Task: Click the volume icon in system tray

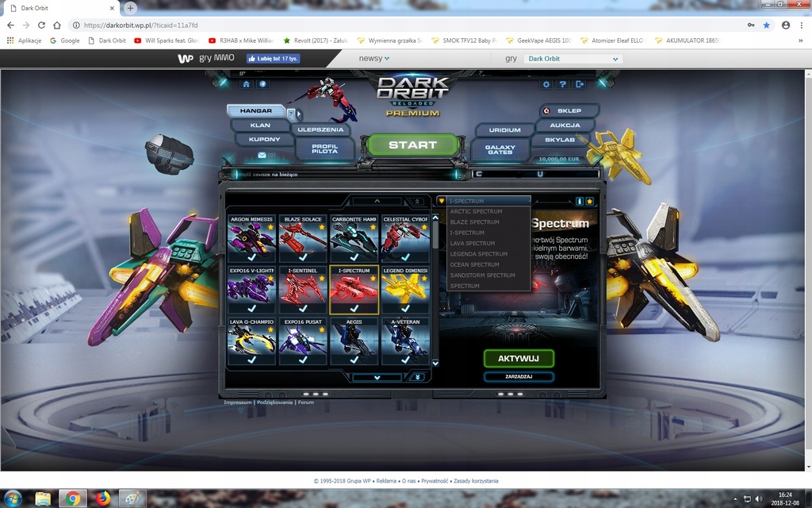Action: (x=759, y=499)
